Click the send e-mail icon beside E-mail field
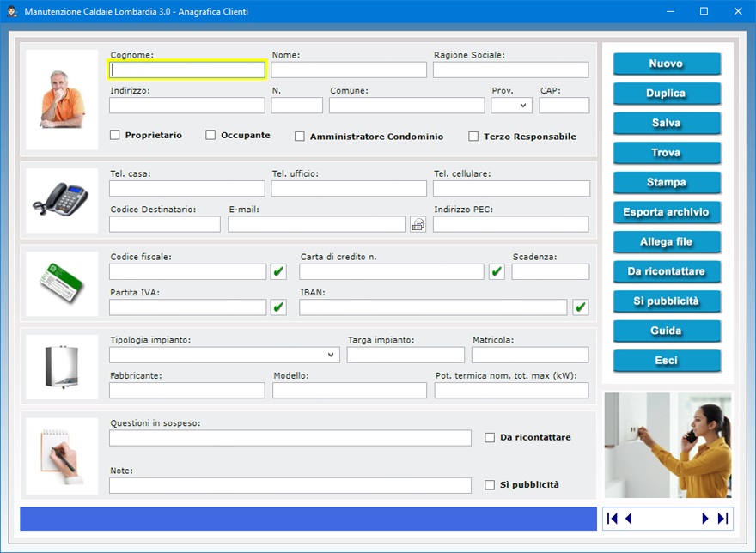The height and width of the screenshot is (553, 756). 418,224
